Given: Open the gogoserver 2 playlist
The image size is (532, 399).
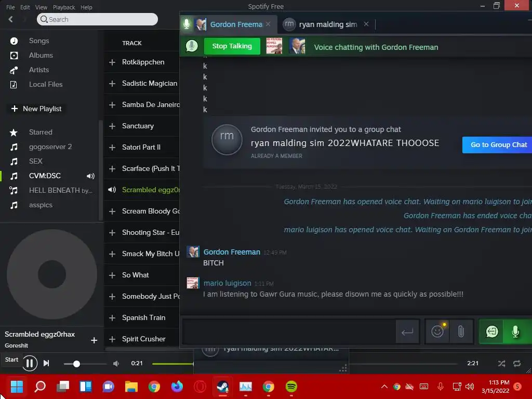Looking at the screenshot, I should tap(50, 147).
